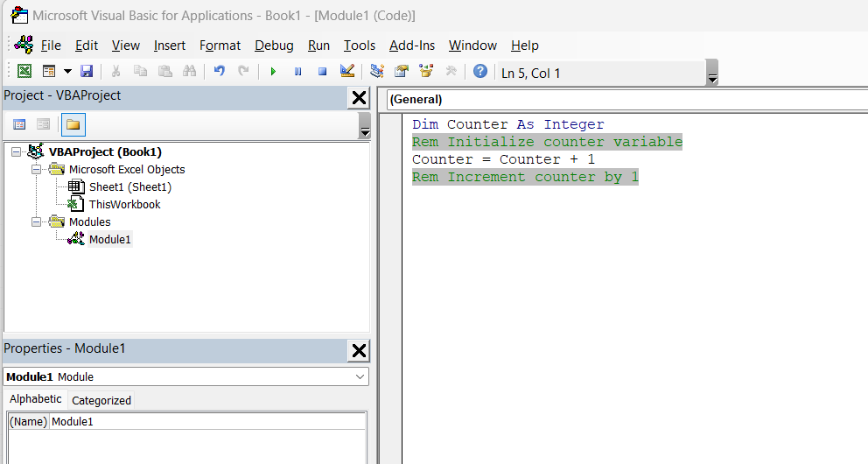868x464 pixels.
Task: Open Project panel toolbar overflow arrow
Action: coord(365,125)
